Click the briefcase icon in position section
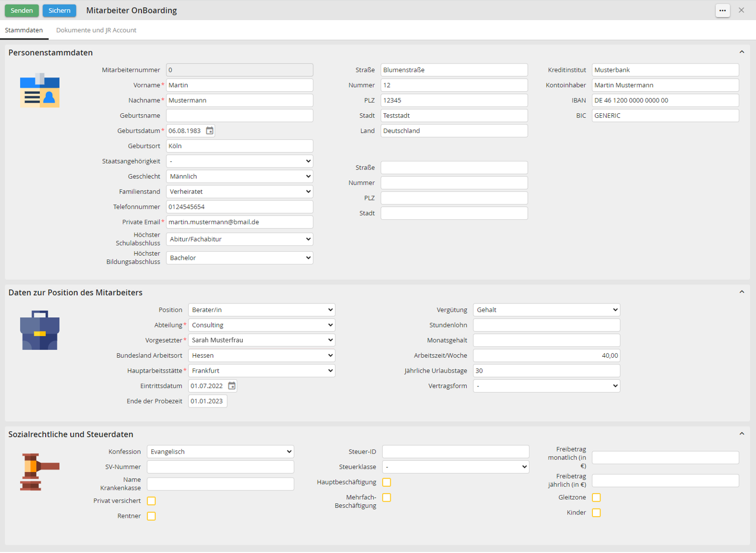 39,330
